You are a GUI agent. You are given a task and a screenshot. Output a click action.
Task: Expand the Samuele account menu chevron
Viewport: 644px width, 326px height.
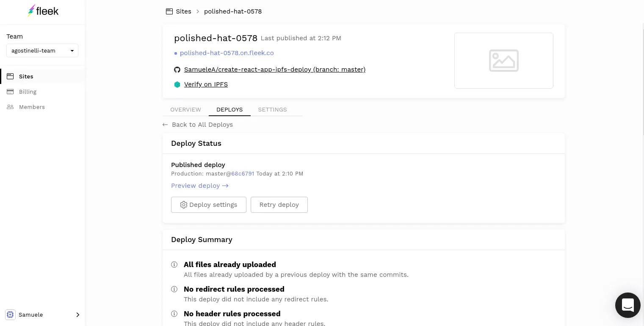(x=77, y=315)
